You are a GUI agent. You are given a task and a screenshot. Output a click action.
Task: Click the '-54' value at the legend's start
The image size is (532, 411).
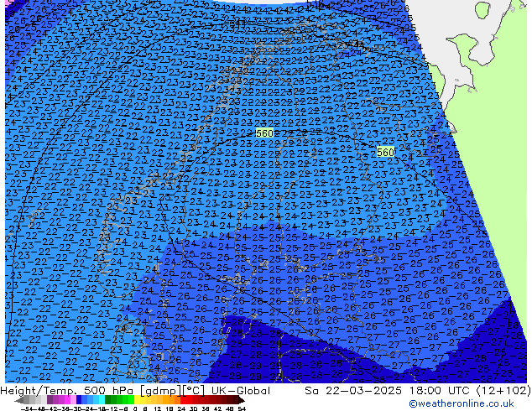[x=27, y=409]
